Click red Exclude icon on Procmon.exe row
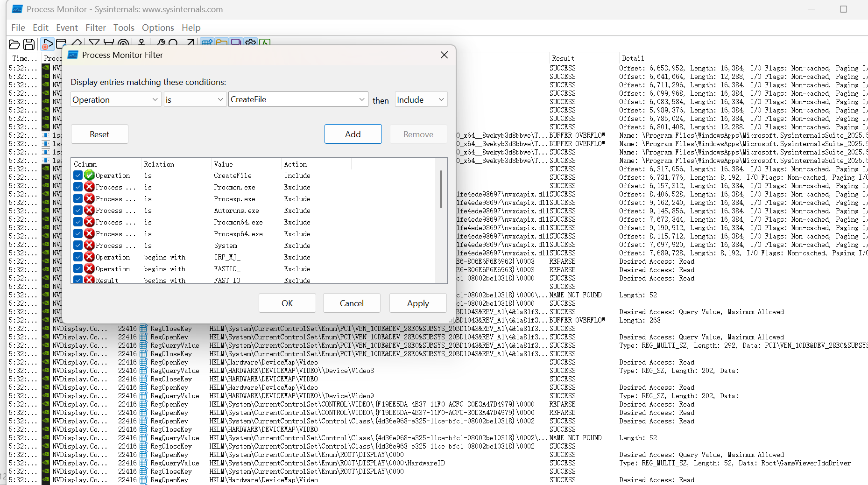This screenshot has height=485, width=868. pos(90,187)
